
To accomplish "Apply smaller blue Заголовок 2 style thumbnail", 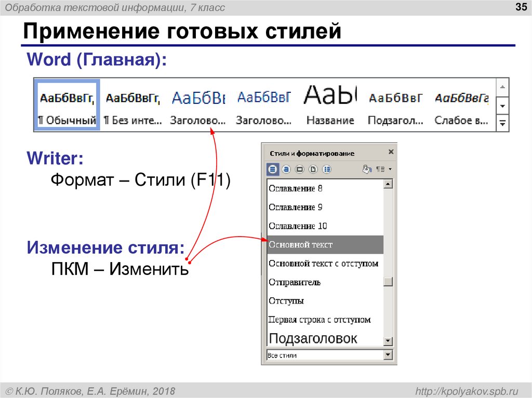I will (264, 105).
